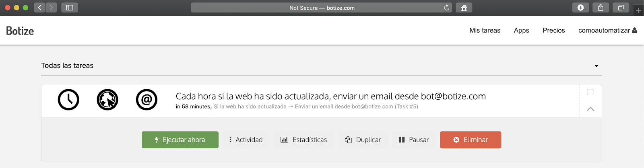Duplicate the task with Duplicar

[363, 140]
